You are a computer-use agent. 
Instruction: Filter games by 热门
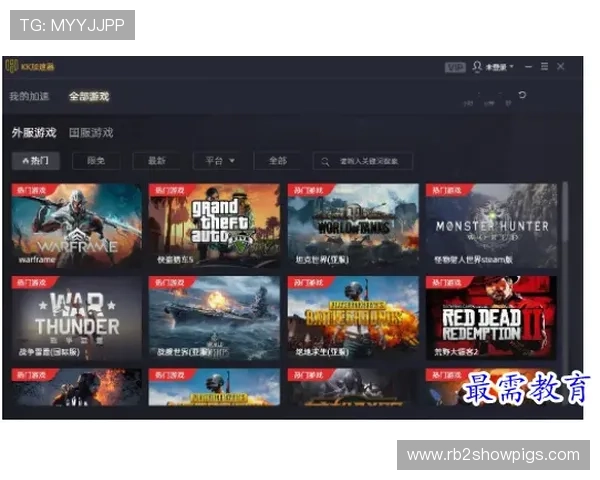pyautogui.click(x=36, y=161)
